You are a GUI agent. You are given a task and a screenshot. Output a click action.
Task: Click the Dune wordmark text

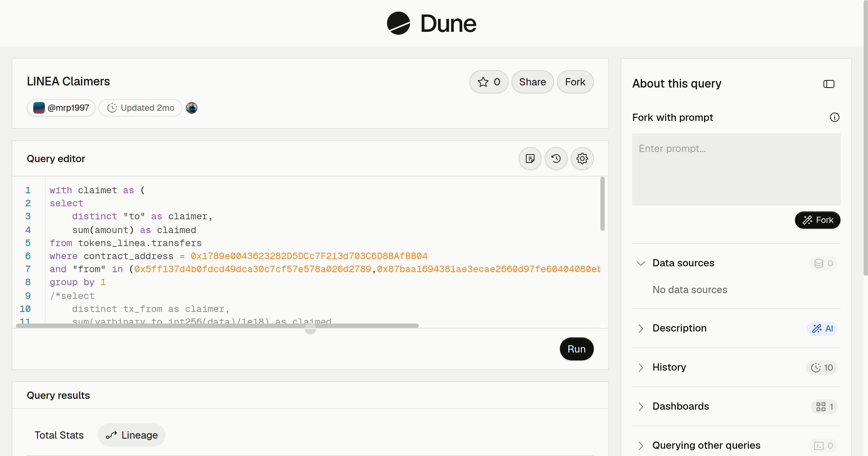(448, 24)
